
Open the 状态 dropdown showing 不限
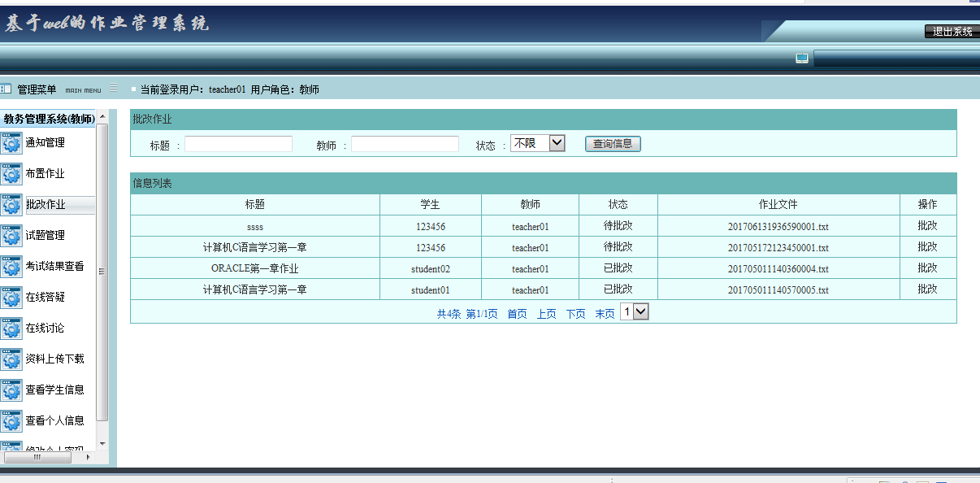(x=537, y=143)
